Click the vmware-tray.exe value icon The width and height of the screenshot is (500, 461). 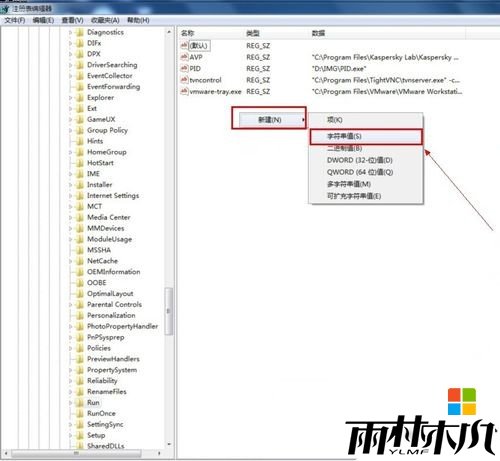coord(184,91)
